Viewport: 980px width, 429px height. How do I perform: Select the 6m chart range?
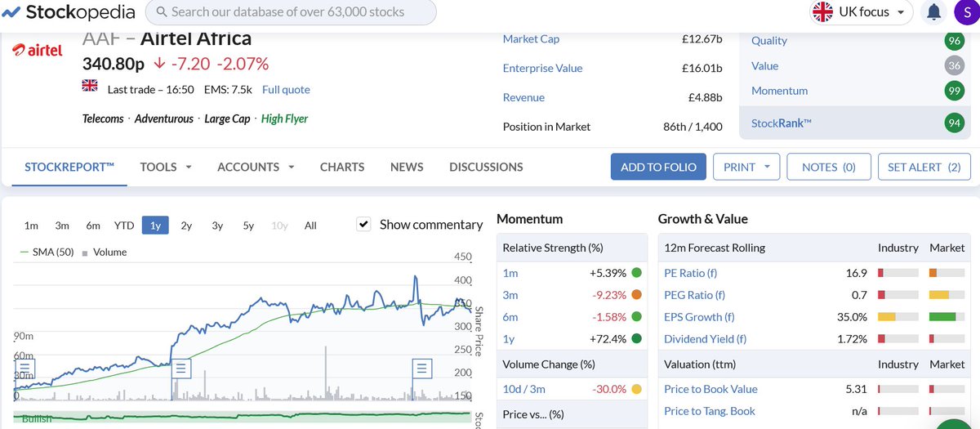point(93,226)
